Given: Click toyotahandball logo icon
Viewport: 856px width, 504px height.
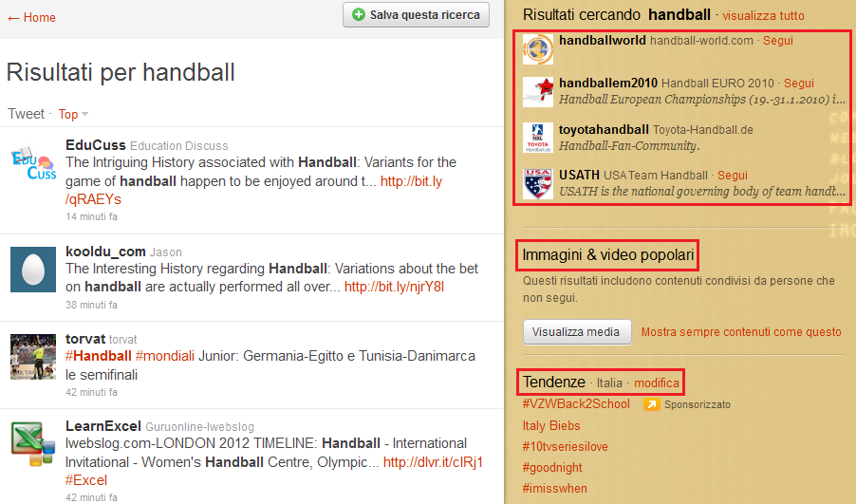Looking at the screenshot, I should point(538,138).
